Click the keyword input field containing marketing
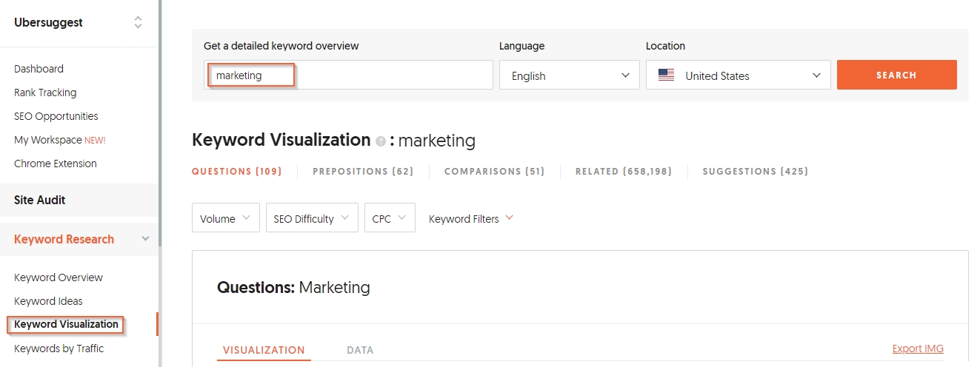The height and width of the screenshot is (367, 980). pos(348,75)
